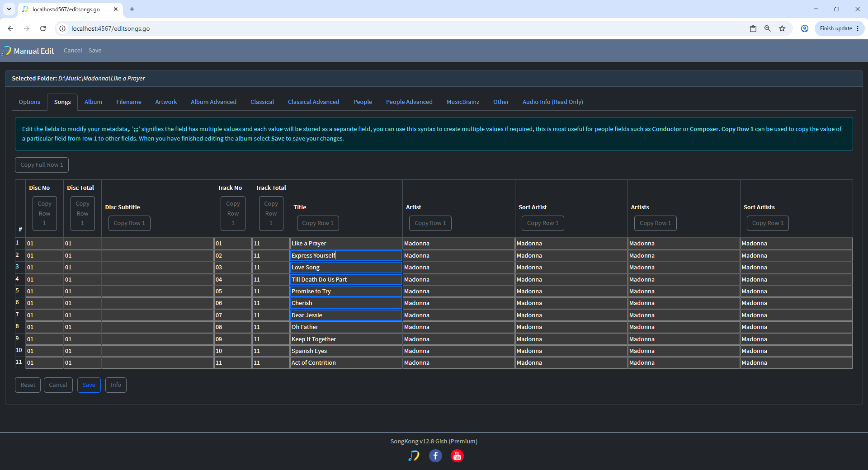Click the Disc Subtitle field in row 1
This screenshot has width=868, height=470.
tap(158, 244)
